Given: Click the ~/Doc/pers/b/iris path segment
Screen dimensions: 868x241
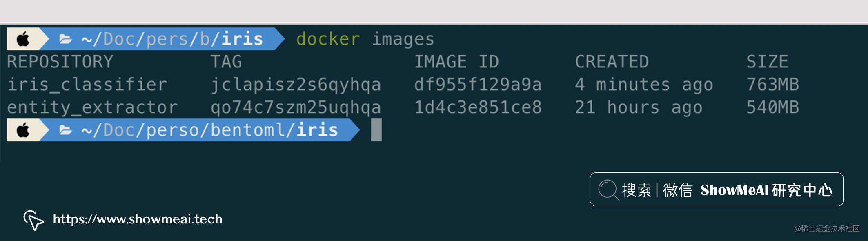Looking at the screenshot, I should (x=172, y=39).
